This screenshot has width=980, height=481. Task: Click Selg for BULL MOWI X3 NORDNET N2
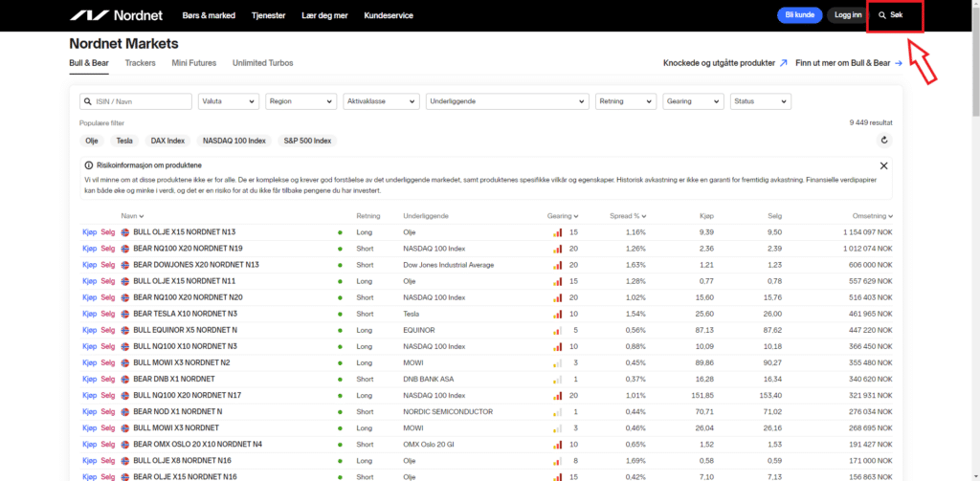point(108,362)
